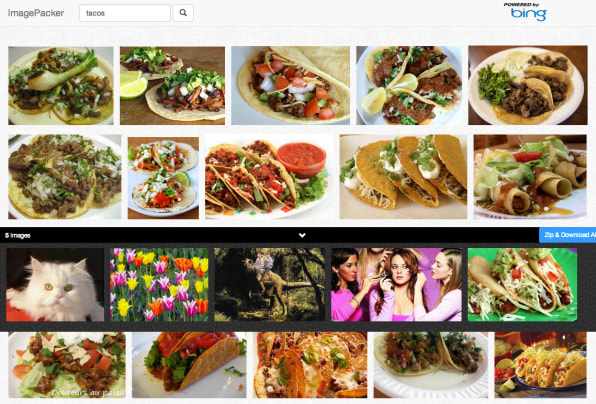The image size is (596, 404).
Task: Click the Zip & Download All button
Action: [567, 235]
